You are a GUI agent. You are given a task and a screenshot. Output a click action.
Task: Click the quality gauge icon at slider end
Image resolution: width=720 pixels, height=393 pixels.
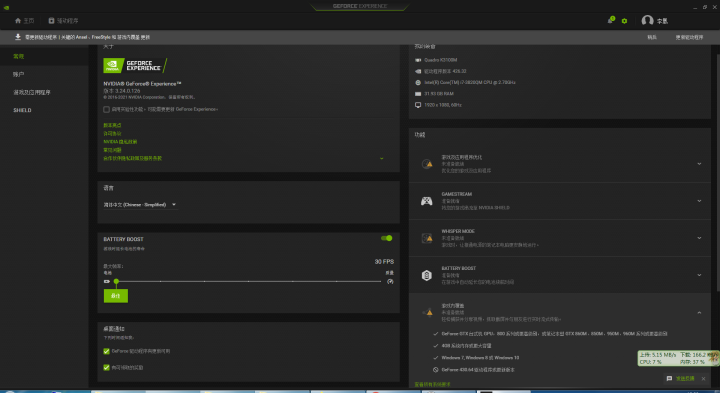pos(390,281)
